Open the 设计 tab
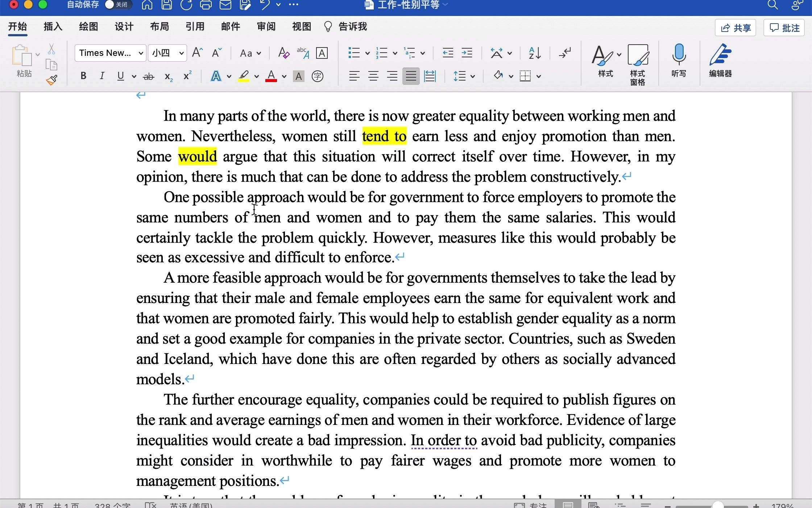This screenshot has height=508, width=812. pyautogui.click(x=124, y=26)
